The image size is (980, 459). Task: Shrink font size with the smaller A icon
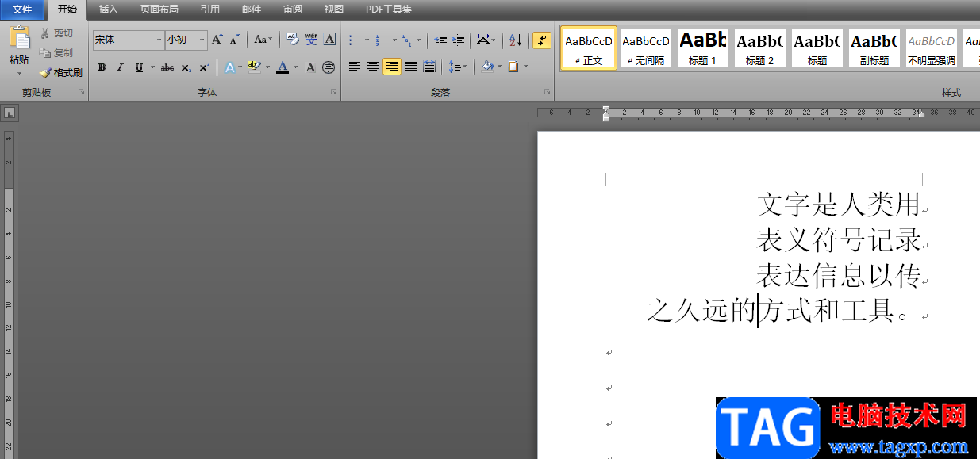pos(234,40)
